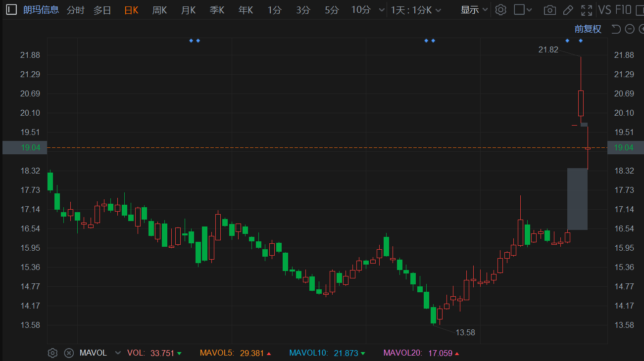Zoom out chart with minus icon

tap(630, 29)
